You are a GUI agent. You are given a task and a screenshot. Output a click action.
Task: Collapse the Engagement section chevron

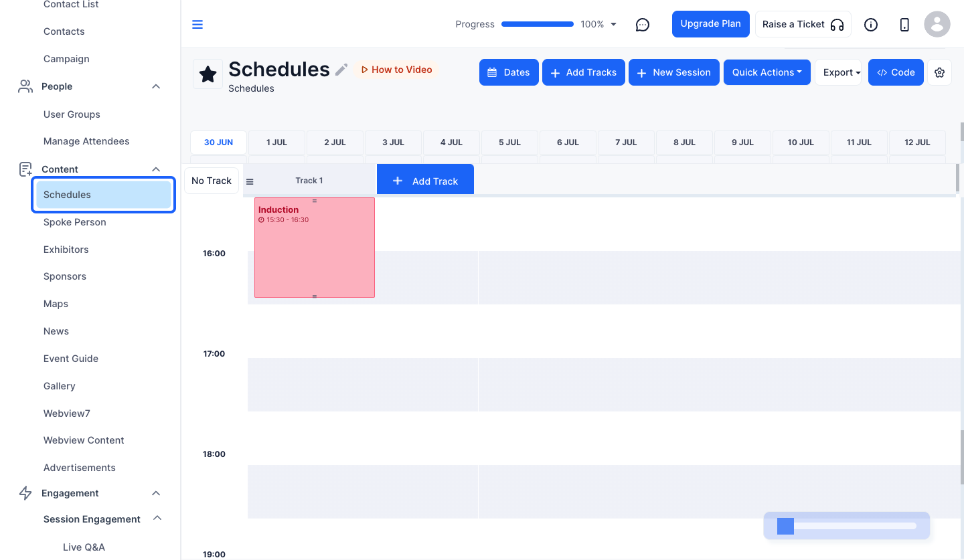coord(156,493)
